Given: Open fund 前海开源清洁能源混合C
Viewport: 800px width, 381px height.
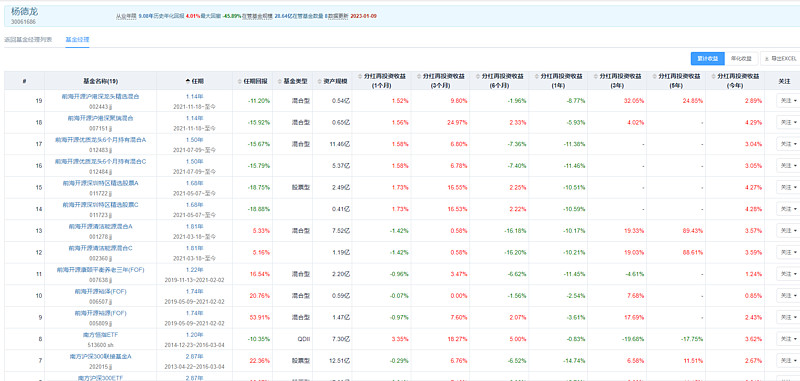Looking at the screenshot, I should tap(101, 248).
